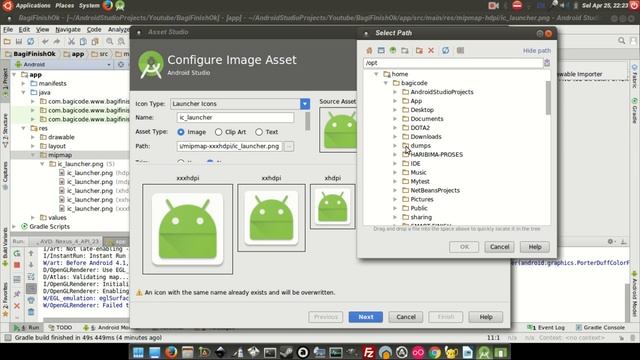
Task: Click Find magnifier icon in main toolbar
Action: tap(109, 41)
